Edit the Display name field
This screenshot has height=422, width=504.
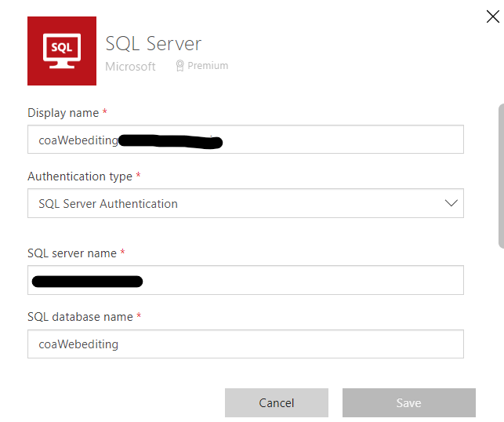(x=245, y=140)
